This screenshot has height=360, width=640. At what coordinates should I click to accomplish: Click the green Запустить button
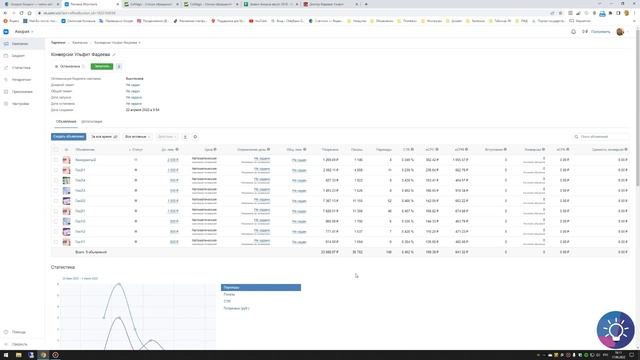pyautogui.click(x=102, y=66)
